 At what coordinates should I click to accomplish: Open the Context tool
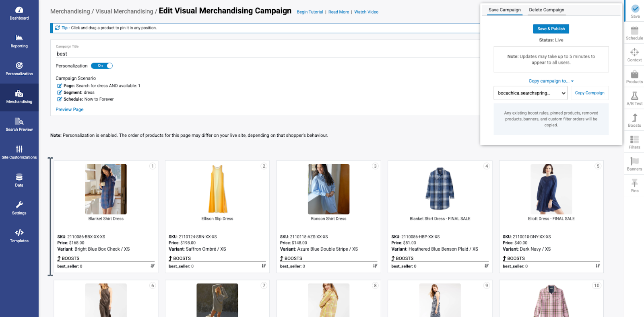click(634, 55)
